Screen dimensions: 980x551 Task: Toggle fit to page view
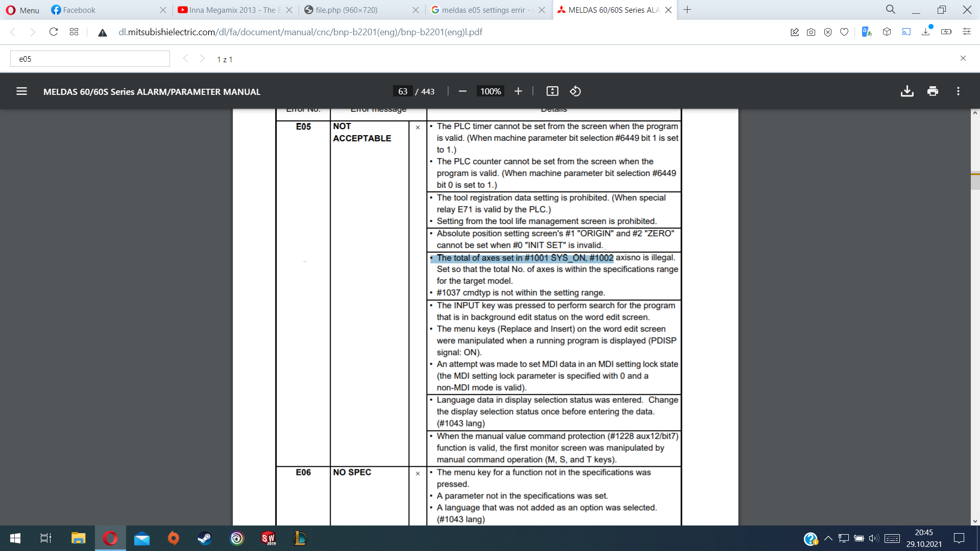click(552, 91)
